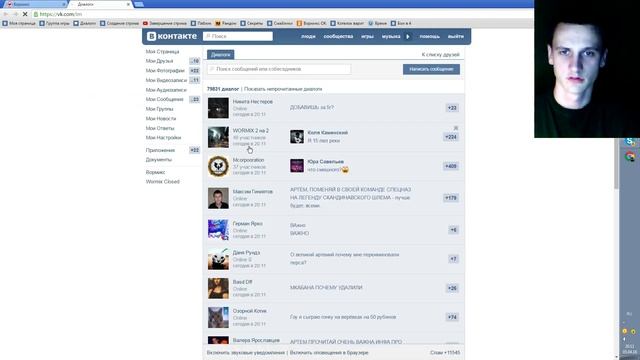
Task: Open люди in top menu
Action: [x=308, y=36]
